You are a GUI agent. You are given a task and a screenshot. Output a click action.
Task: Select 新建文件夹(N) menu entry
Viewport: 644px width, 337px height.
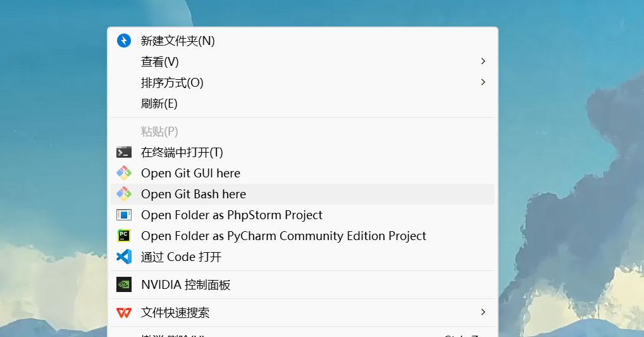(x=178, y=41)
